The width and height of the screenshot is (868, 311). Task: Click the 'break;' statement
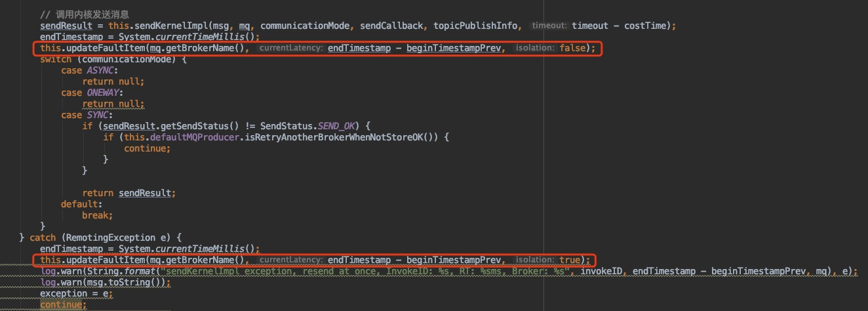click(98, 215)
